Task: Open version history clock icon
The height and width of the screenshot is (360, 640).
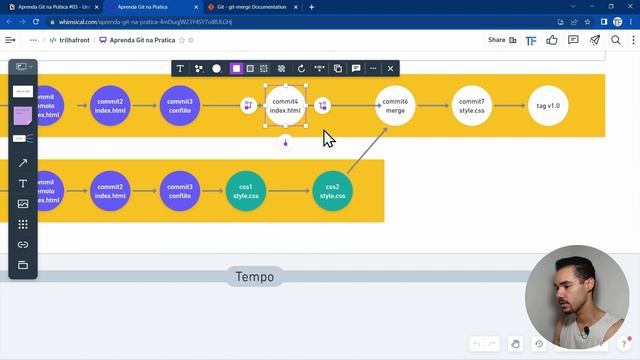Action: coord(539,344)
